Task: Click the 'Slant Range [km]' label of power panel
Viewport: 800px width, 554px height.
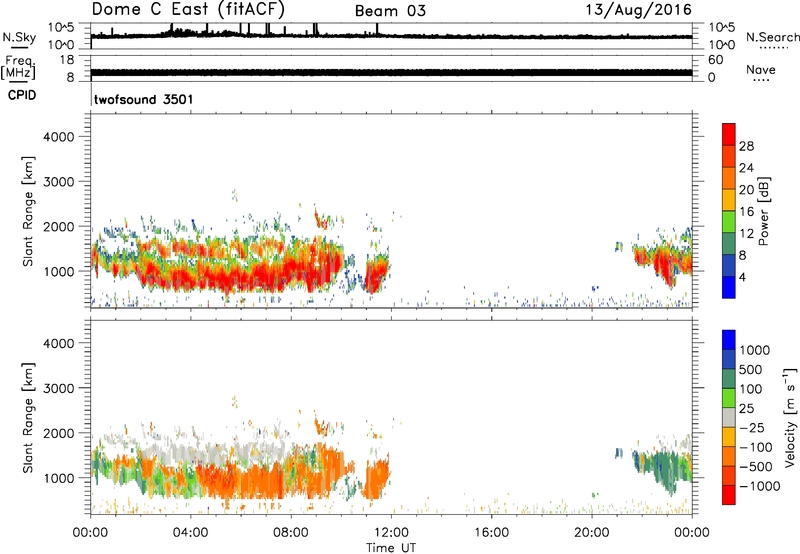Action: click(x=28, y=211)
